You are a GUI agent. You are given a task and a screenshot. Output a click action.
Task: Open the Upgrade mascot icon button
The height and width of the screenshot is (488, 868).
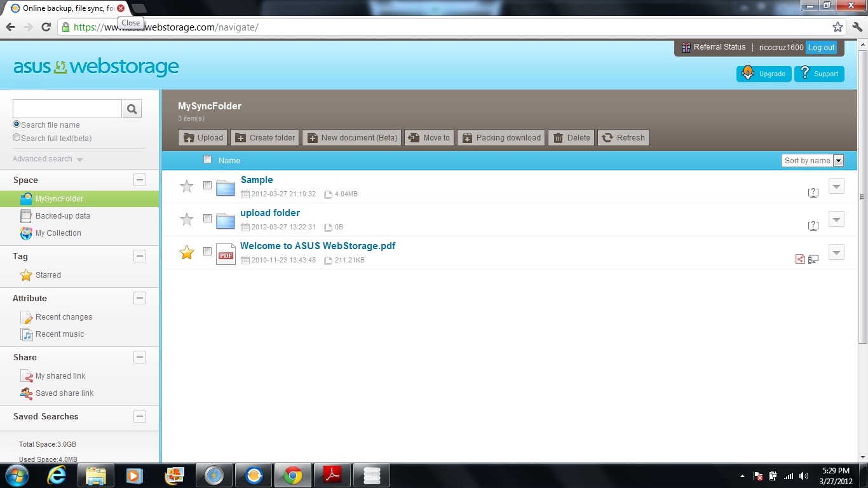pyautogui.click(x=748, y=74)
